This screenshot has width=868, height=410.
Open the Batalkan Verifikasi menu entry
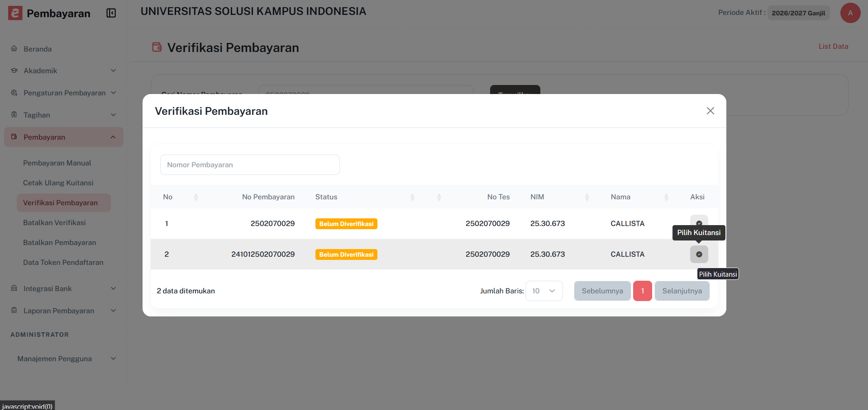54,222
